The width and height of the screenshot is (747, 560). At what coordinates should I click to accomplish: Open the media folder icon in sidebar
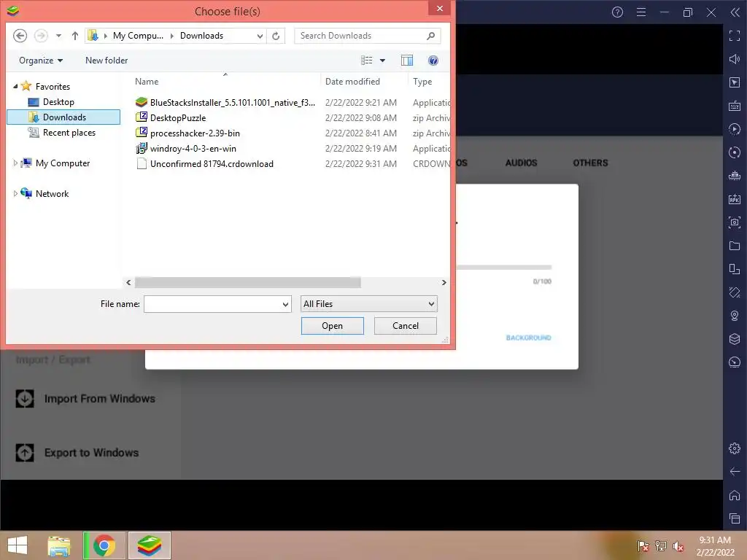(x=734, y=246)
